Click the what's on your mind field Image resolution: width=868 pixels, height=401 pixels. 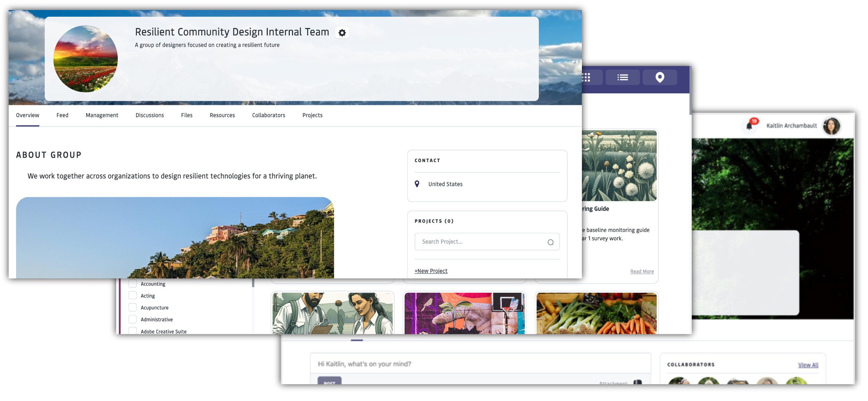[x=480, y=364]
